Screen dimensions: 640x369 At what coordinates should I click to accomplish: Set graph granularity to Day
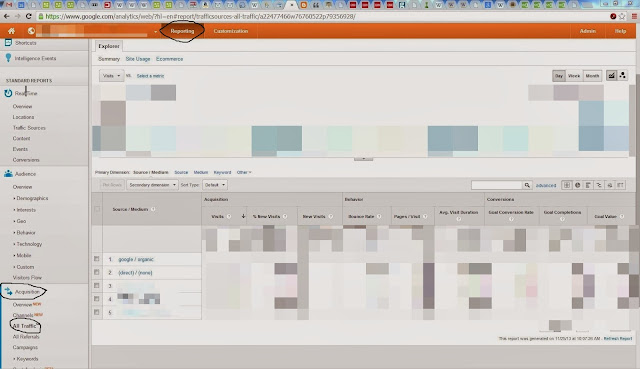pyautogui.click(x=559, y=76)
